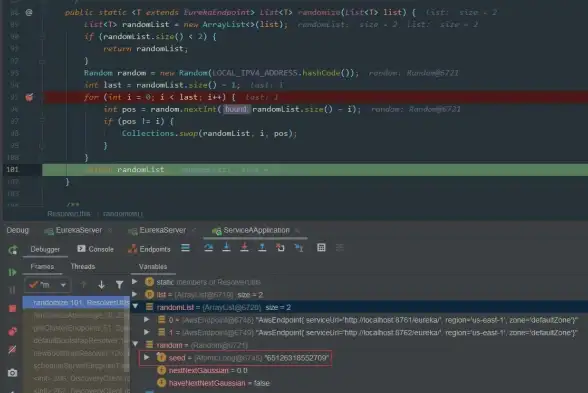This screenshot has height=393, width=588.
Task: Close the first EurekaServer session tab
Action: click(x=110, y=231)
